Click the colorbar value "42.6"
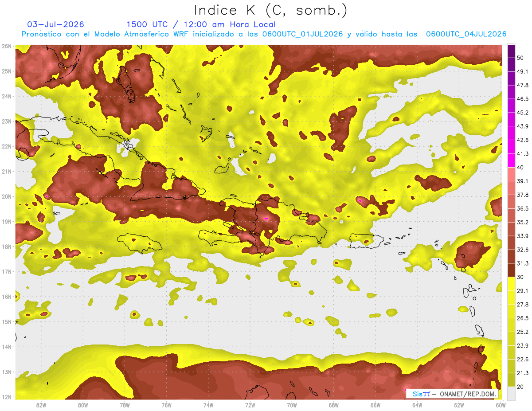The height and width of the screenshot is (411, 532). click(x=523, y=140)
